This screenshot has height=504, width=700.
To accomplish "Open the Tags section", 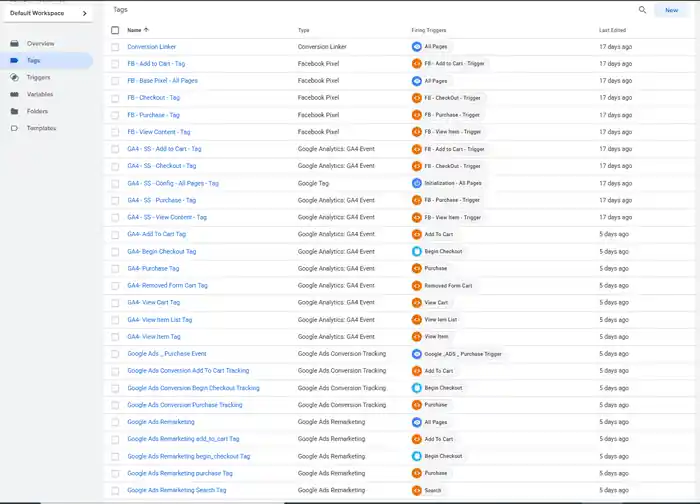I will coord(33,60).
